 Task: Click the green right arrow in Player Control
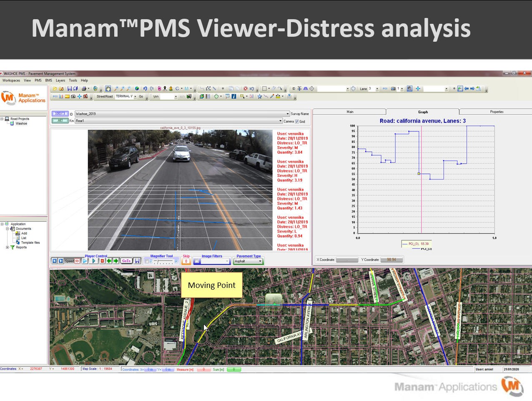click(x=116, y=261)
